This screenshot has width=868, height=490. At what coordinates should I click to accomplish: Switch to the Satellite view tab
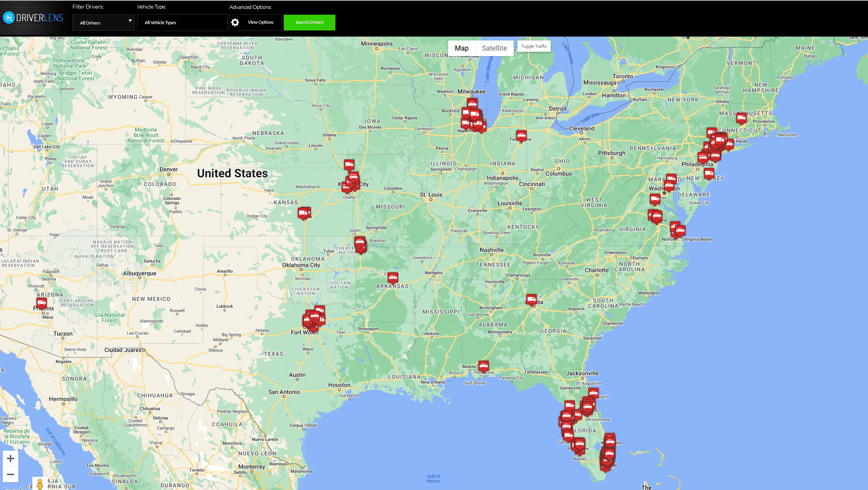coord(494,48)
